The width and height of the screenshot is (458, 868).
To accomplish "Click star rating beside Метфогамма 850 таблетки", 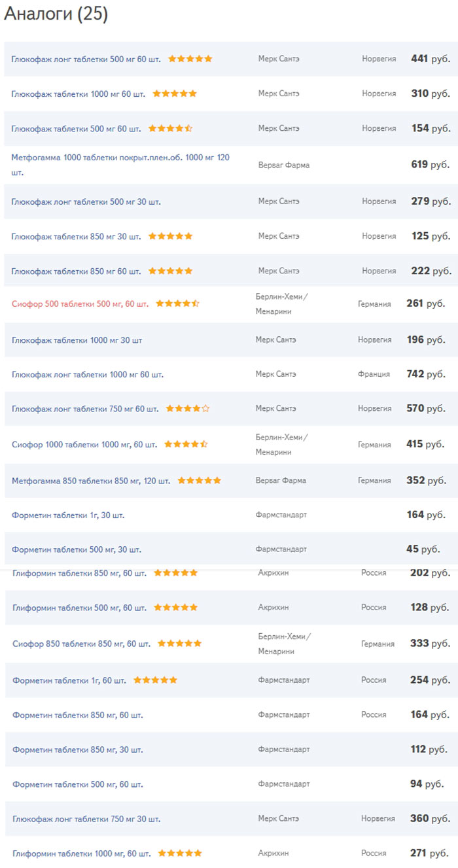I will click(199, 481).
